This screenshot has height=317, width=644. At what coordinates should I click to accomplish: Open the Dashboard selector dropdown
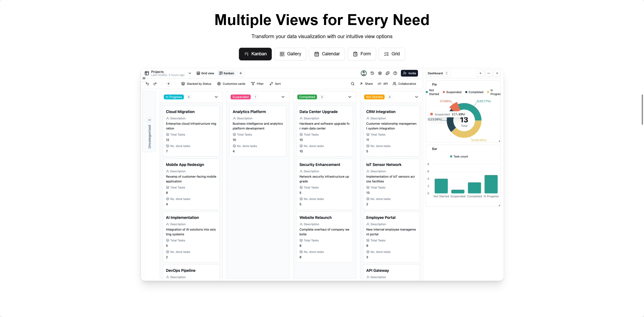pyautogui.click(x=438, y=73)
